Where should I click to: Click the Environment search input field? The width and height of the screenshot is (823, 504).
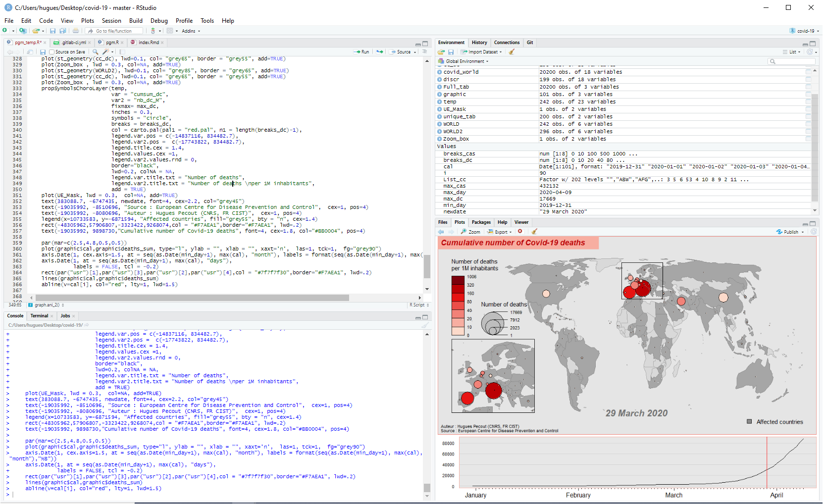click(x=794, y=61)
